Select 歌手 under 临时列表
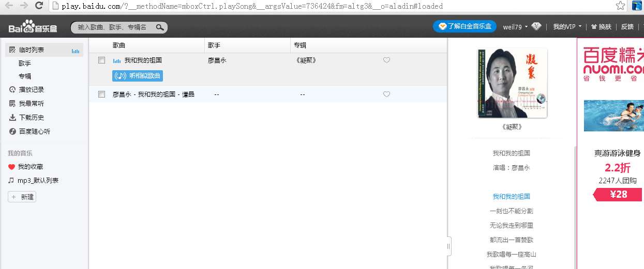Screen dimensions: 644x269 (25, 64)
